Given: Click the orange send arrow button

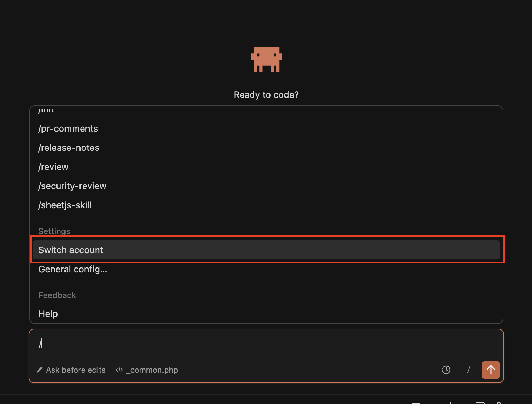Looking at the screenshot, I should tap(491, 370).
